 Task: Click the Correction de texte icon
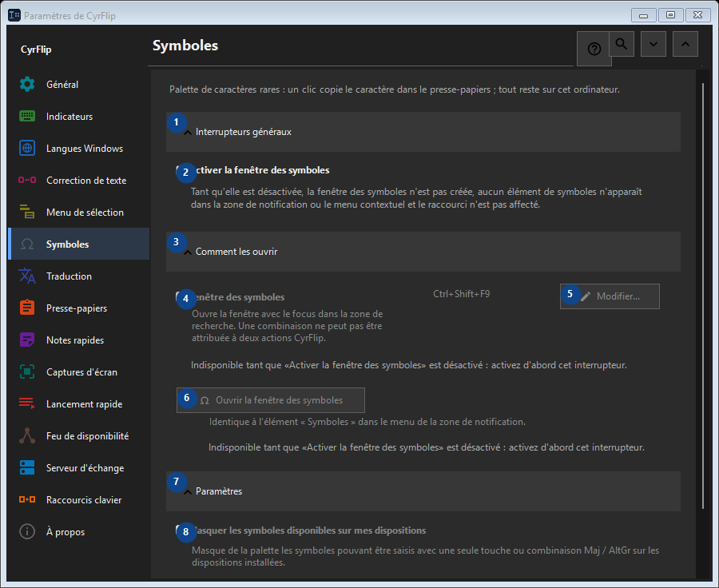[27, 181]
